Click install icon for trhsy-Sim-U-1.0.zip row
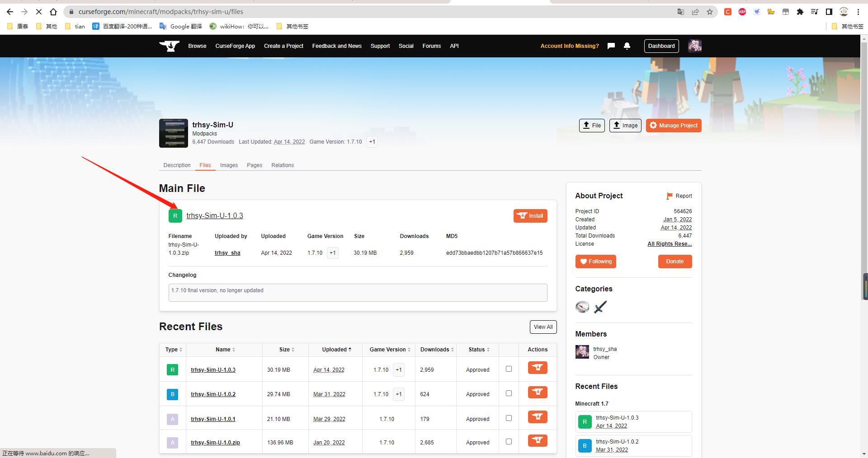The height and width of the screenshot is (458, 868). point(538,440)
